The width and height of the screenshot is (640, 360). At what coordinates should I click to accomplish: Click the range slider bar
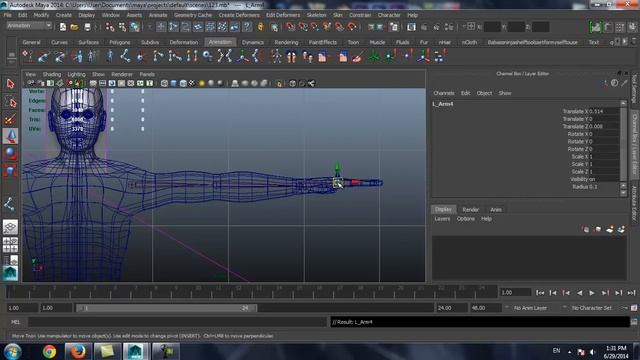tap(167, 308)
